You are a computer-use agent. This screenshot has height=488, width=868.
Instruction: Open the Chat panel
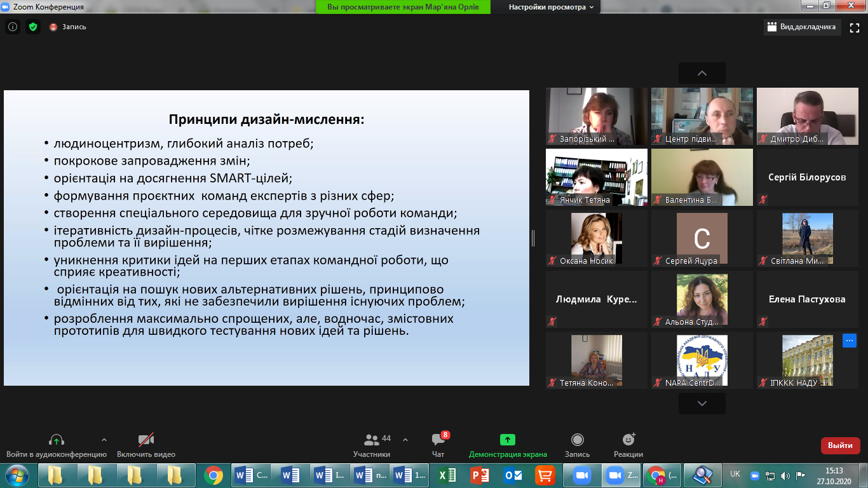438,445
